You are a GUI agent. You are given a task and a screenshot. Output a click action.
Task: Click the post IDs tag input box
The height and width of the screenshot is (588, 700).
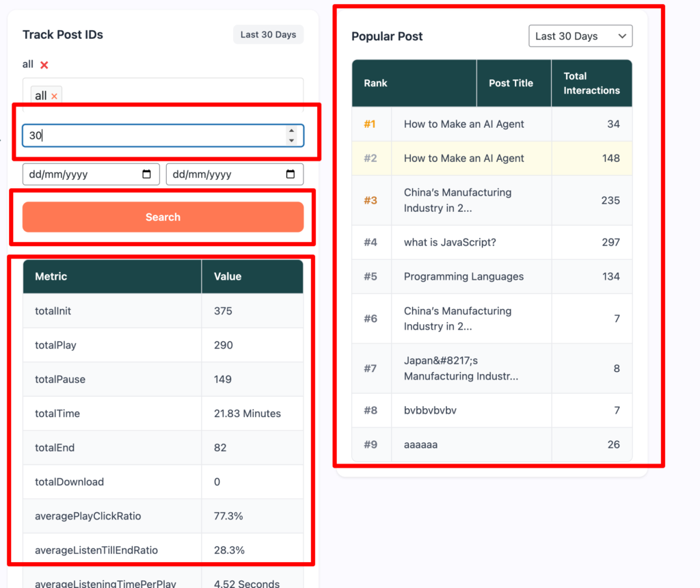pos(163,94)
